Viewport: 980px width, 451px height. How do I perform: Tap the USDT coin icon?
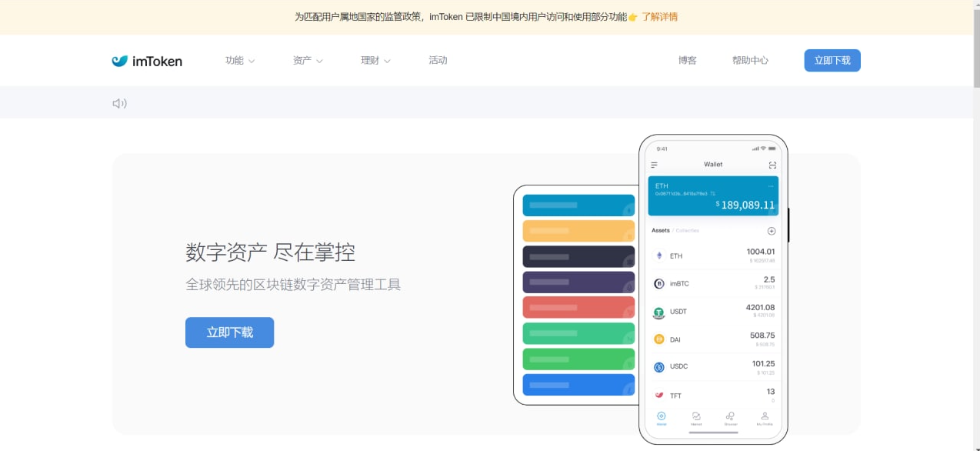(x=659, y=312)
